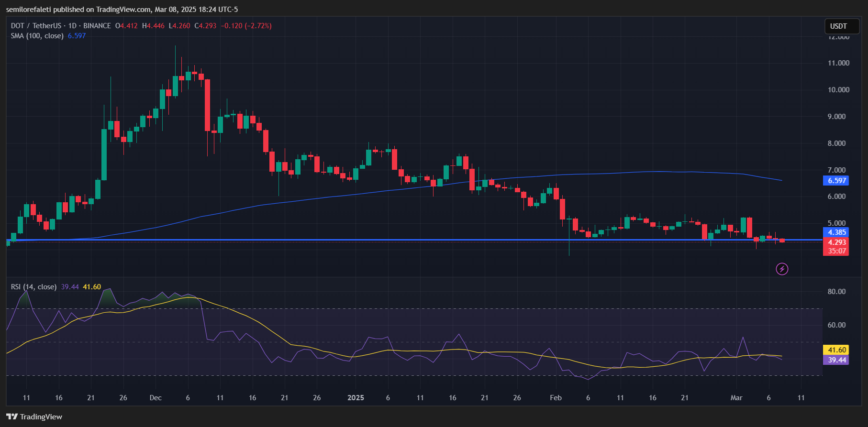Image resolution: width=868 pixels, height=427 pixels.
Task: Click the blue 6.597 price-axis label
Action: click(836, 181)
